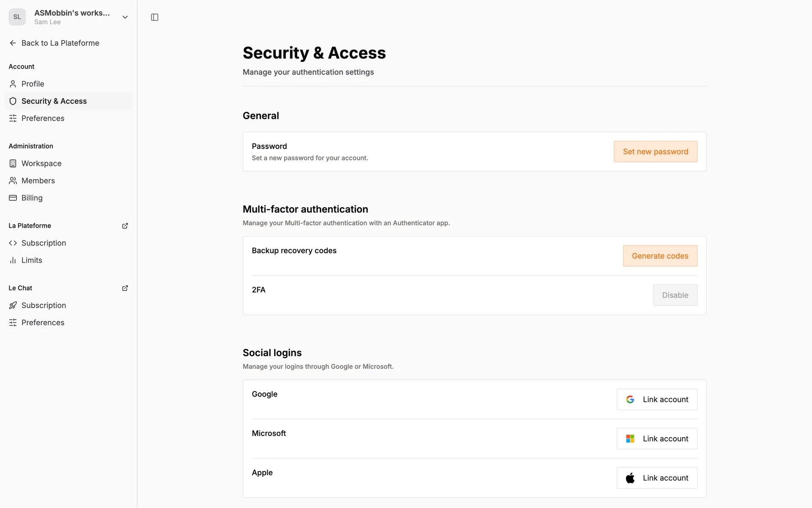Viewport: 812px width, 508px height.
Task: Open Le Chat external link icon
Action: click(x=125, y=288)
